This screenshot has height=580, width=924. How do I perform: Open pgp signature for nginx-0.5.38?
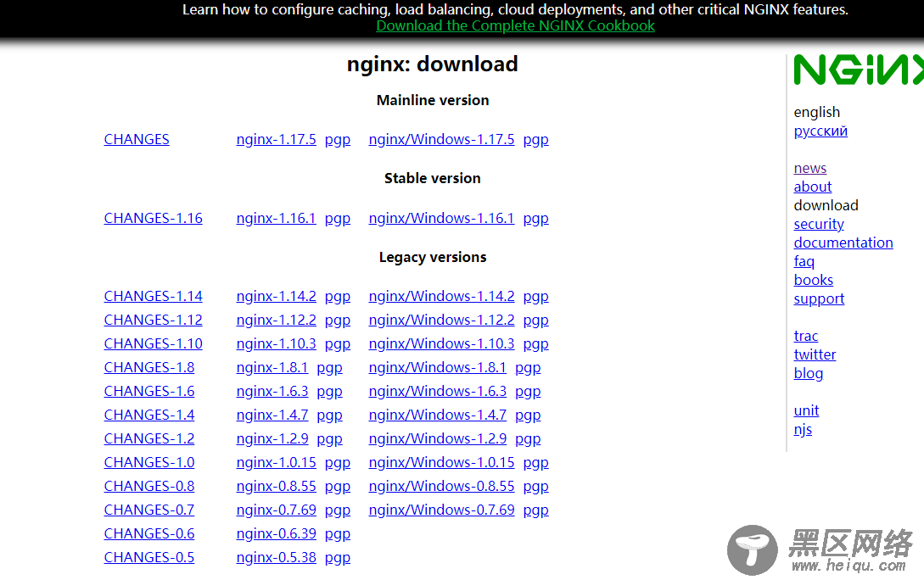point(338,558)
